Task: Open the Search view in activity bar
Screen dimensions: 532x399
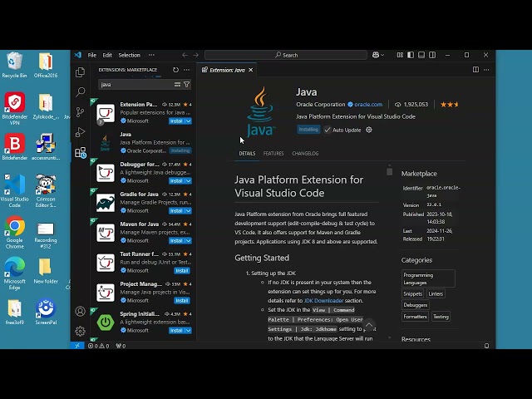Action: click(x=81, y=91)
